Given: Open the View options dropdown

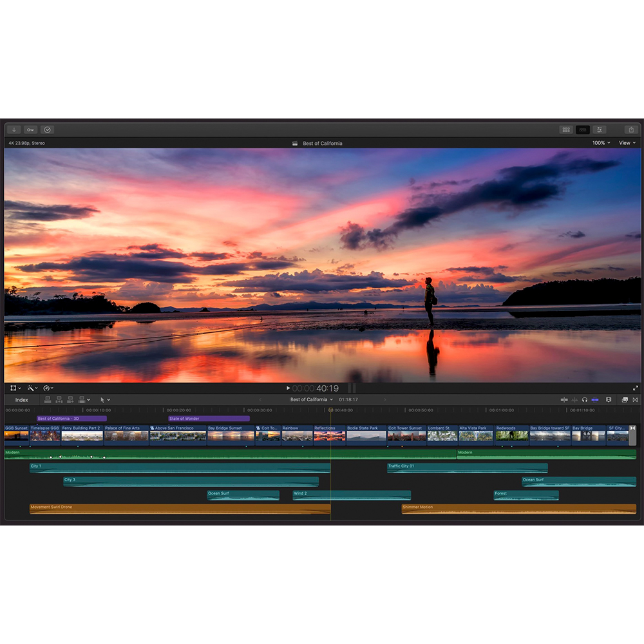Looking at the screenshot, I should pyautogui.click(x=627, y=143).
